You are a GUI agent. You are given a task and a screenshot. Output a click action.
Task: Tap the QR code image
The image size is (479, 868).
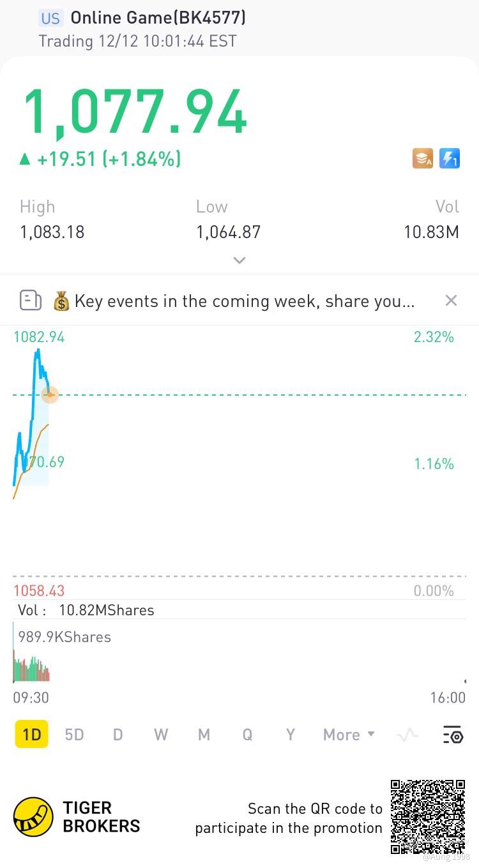pos(428,816)
